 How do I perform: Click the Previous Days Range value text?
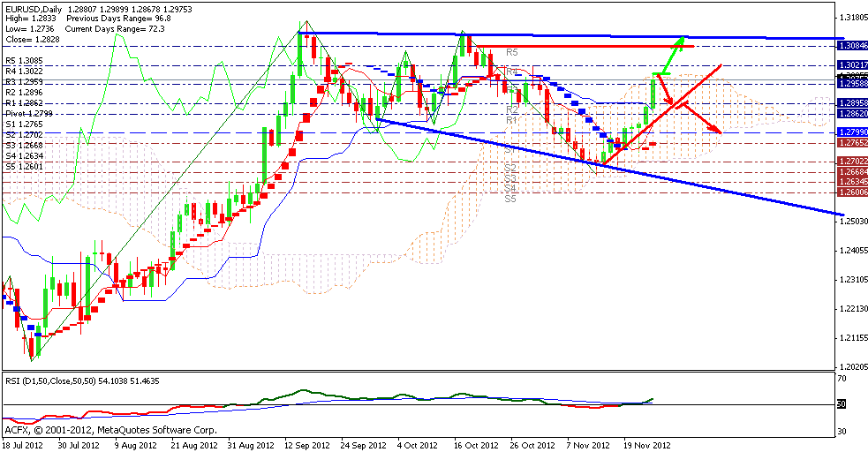(x=118, y=18)
